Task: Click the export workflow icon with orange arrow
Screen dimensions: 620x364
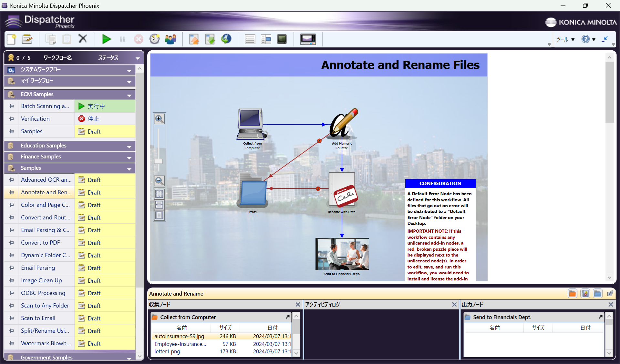Action: click(x=194, y=39)
